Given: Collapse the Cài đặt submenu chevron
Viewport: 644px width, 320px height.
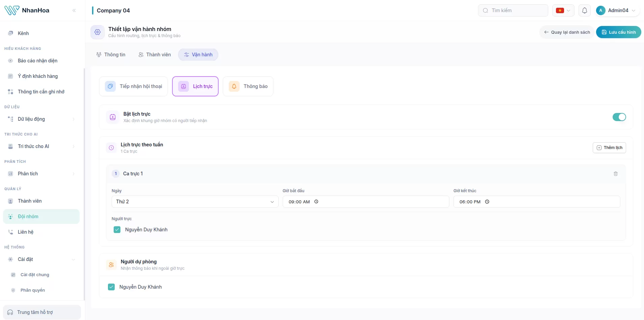Looking at the screenshot, I should [x=74, y=259].
